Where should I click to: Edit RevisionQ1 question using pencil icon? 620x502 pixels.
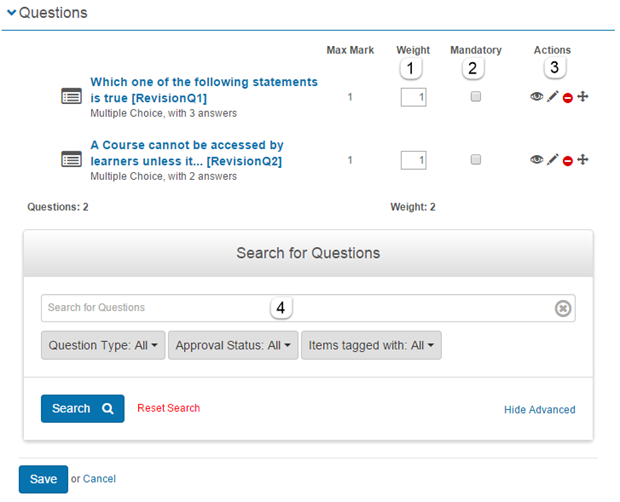552,98
